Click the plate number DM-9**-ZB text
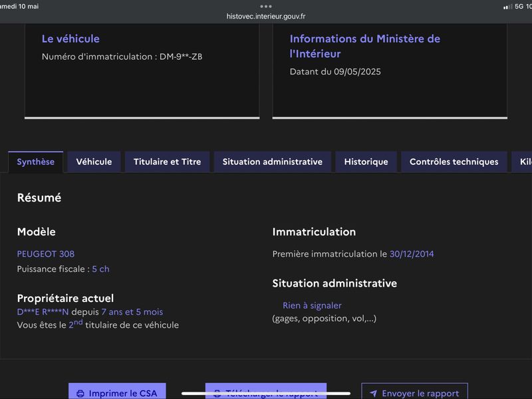The width and height of the screenshot is (532, 399). [181, 57]
